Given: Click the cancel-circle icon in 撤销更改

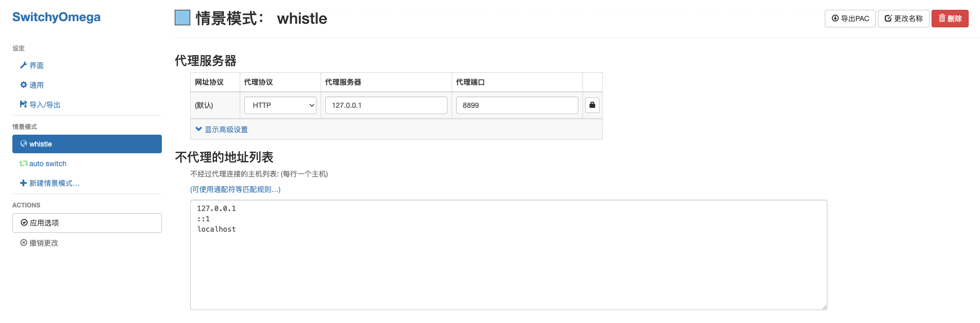Looking at the screenshot, I should (24, 243).
